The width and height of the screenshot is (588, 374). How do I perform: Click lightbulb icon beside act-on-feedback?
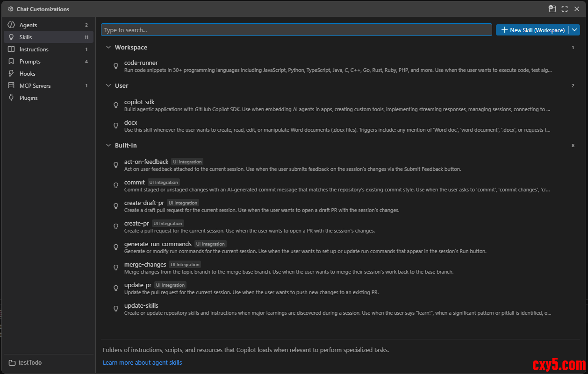coord(116,165)
